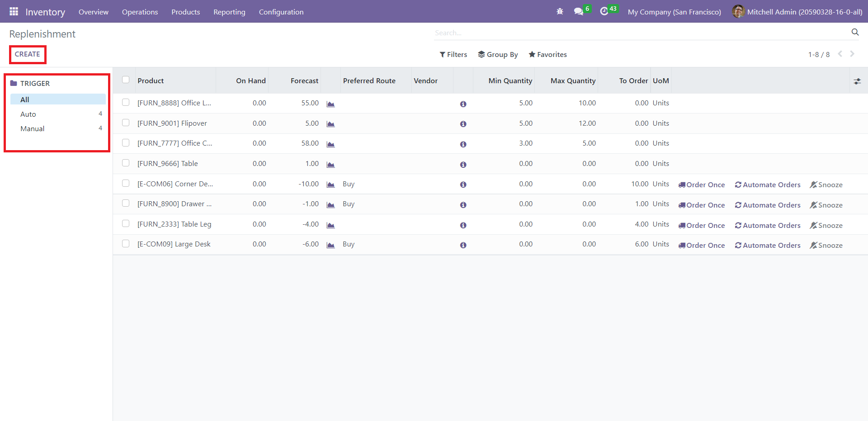This screenshot has height=421, width=868.
Task: Open the Filters dropdown
Action: coord(453,54)
